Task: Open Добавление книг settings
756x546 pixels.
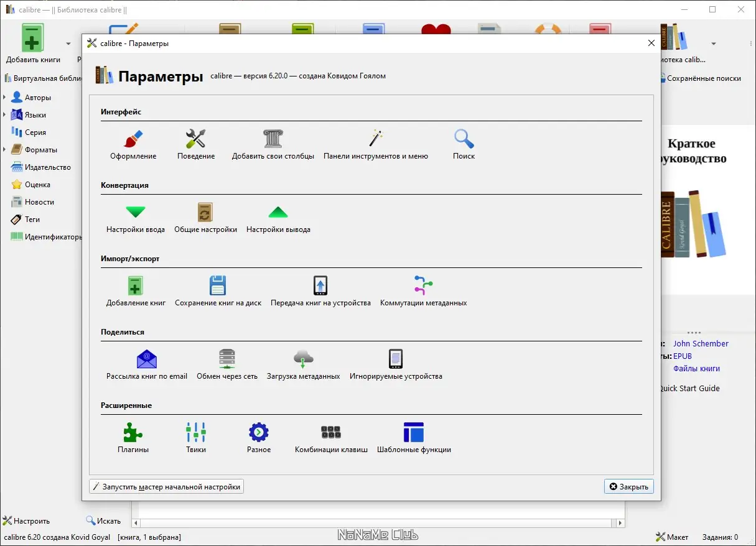Action: 136,291
